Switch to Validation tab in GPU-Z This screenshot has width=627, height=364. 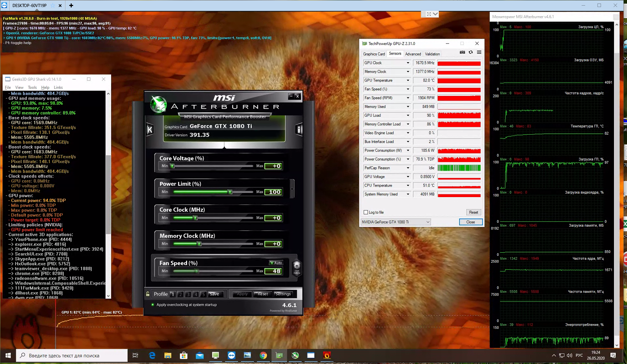(432, 54)
